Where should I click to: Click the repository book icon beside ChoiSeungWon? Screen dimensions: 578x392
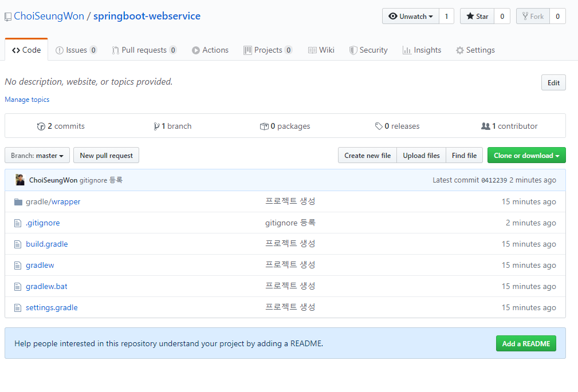pyautogui.click(x=8, y=17)
